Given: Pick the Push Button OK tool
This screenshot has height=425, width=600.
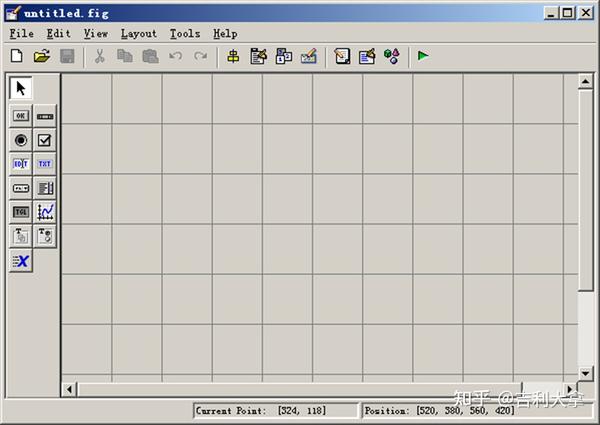Looking at the screenshot, I should tap(21, 116).
